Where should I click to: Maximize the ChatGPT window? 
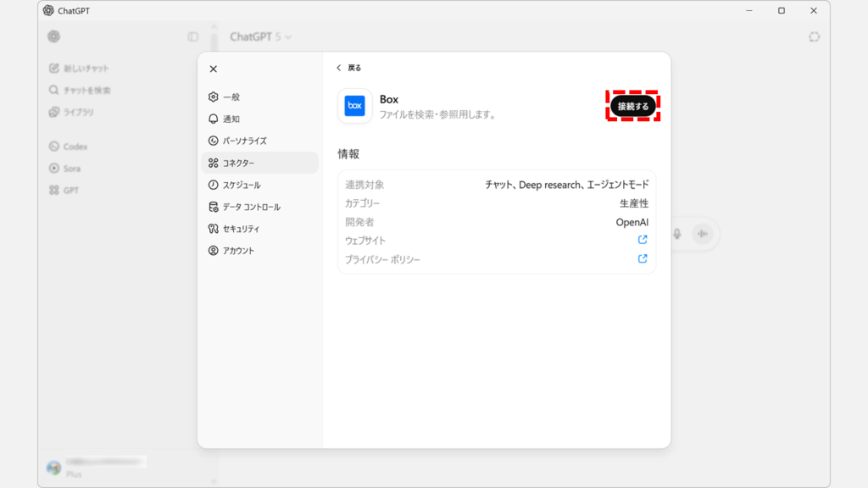coord(781,10)
